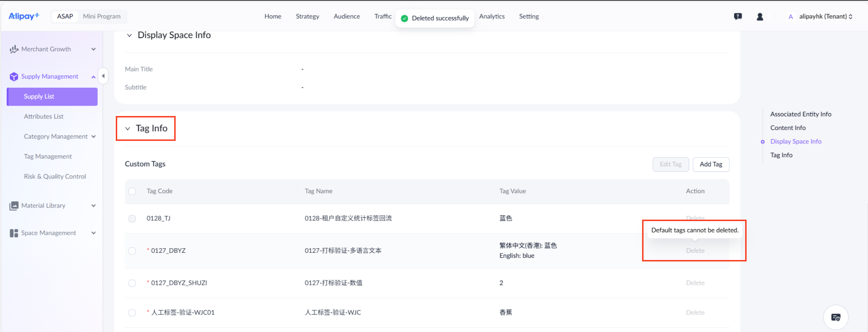Open the Material Library panel icon
The height and width of the screenshot is (332, 868).
14,205
